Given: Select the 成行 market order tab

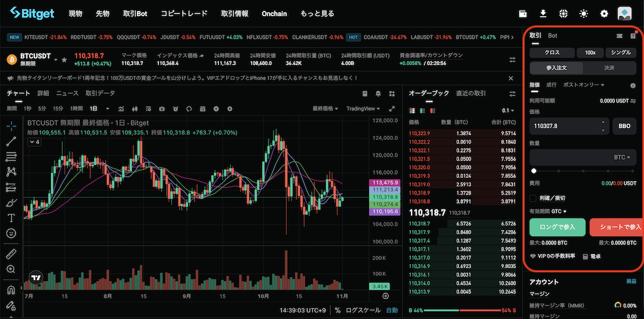Looking at the screenshot, I should tap(551, 85).
